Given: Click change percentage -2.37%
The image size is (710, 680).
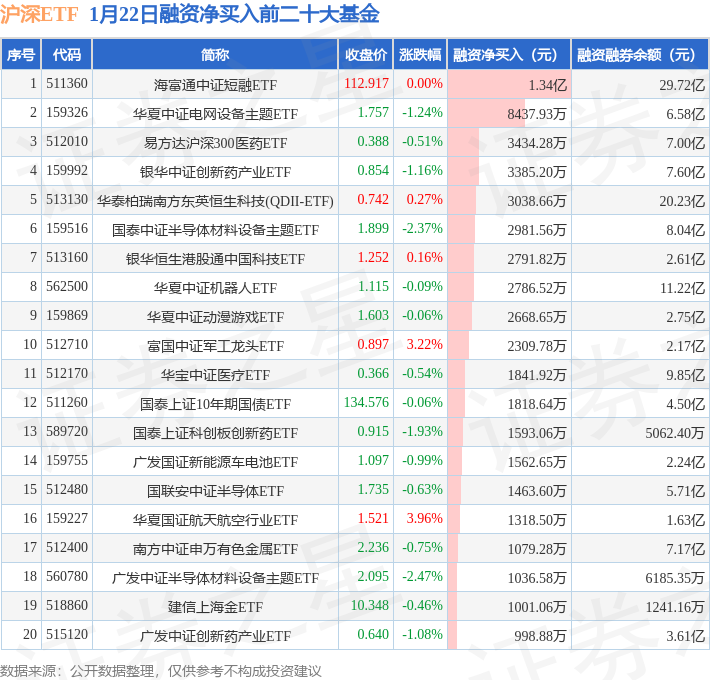Looking at the screenshot, I should tap(422, 229).
